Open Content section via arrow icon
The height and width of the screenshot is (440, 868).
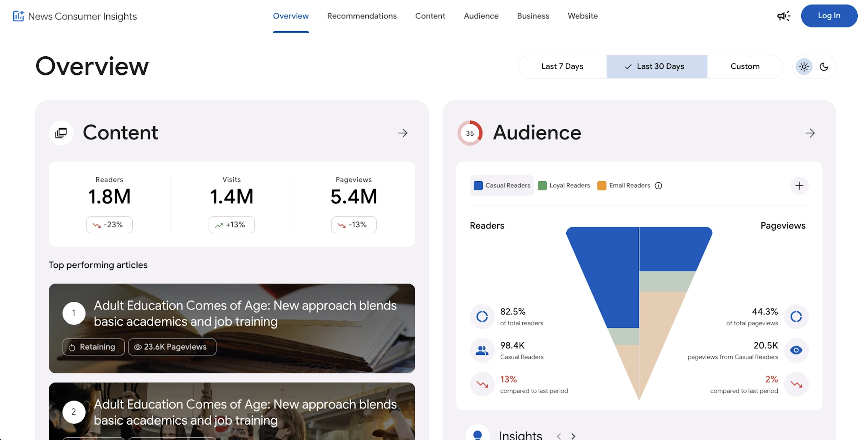point(403,133)
